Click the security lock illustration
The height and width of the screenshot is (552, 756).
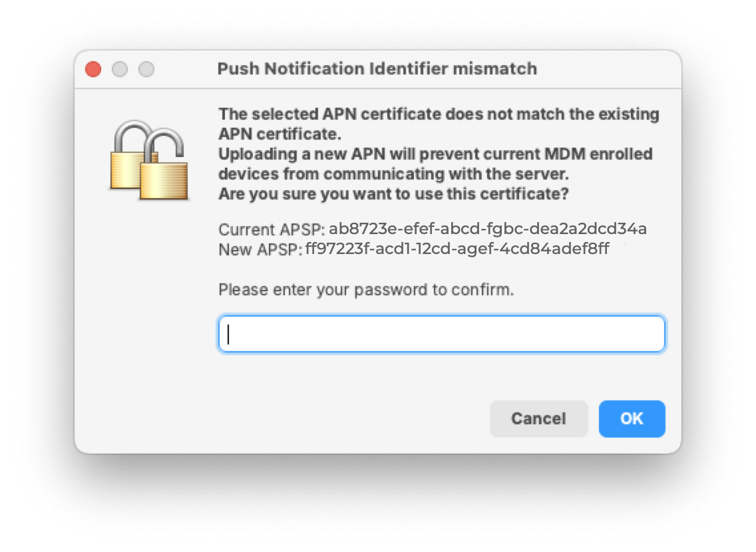pos(146,160)
